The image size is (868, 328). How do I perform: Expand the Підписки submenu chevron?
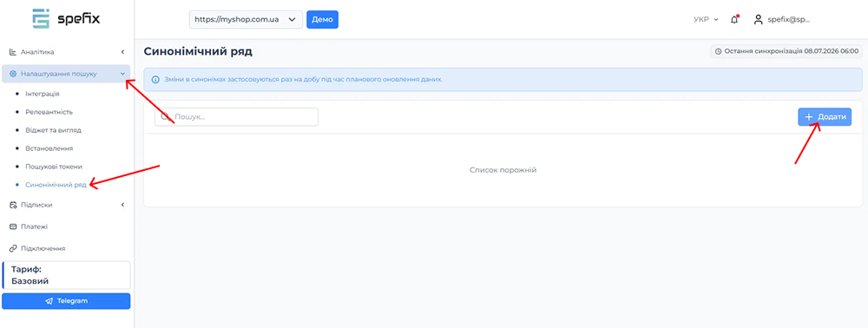(x=123, y=205)
